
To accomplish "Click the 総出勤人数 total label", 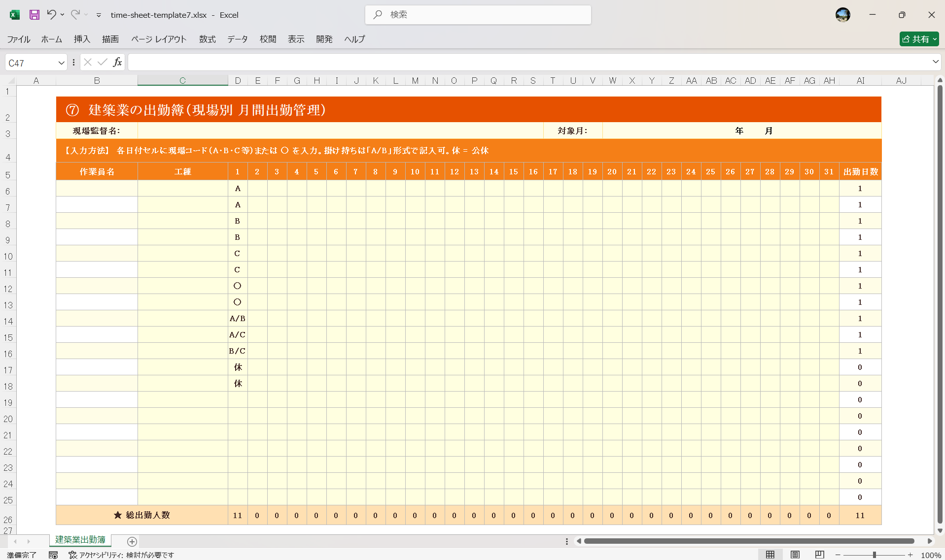I will [142, 515].
